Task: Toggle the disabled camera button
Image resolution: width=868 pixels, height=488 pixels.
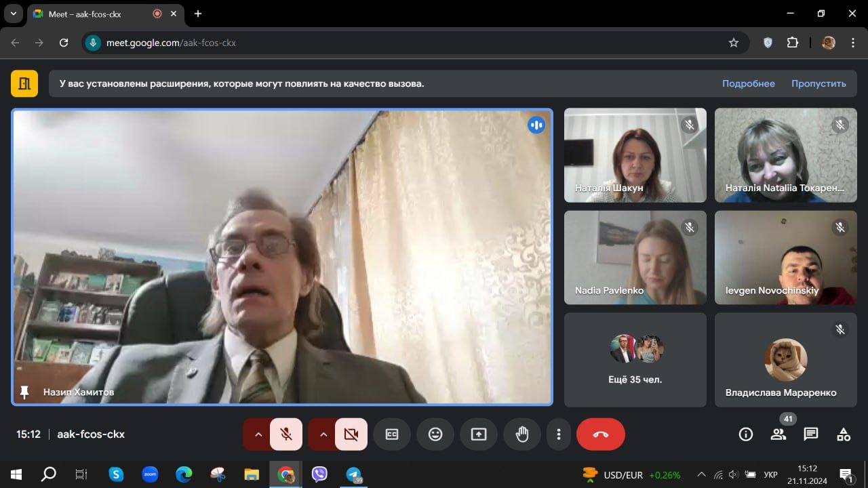Action: (351, 434)
